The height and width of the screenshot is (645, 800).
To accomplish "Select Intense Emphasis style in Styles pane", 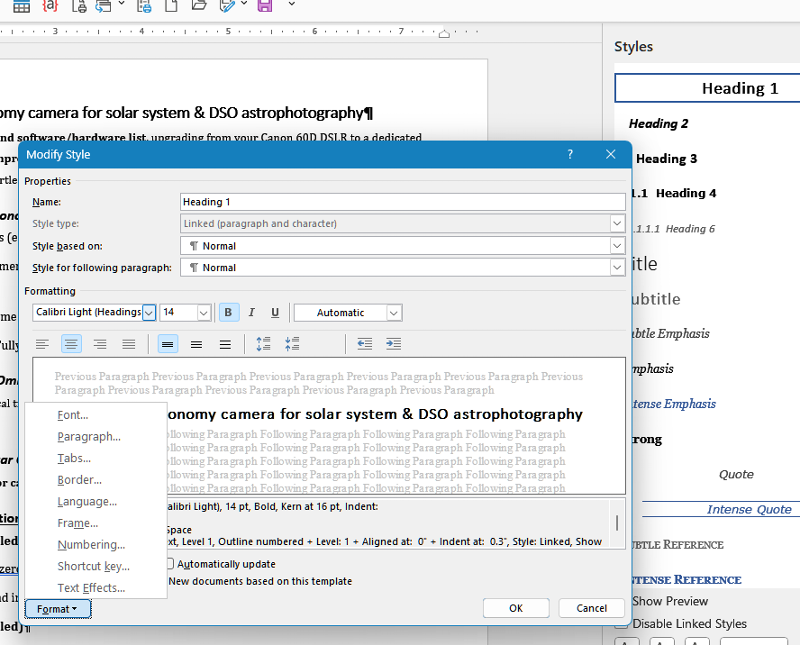I will 674,404.
